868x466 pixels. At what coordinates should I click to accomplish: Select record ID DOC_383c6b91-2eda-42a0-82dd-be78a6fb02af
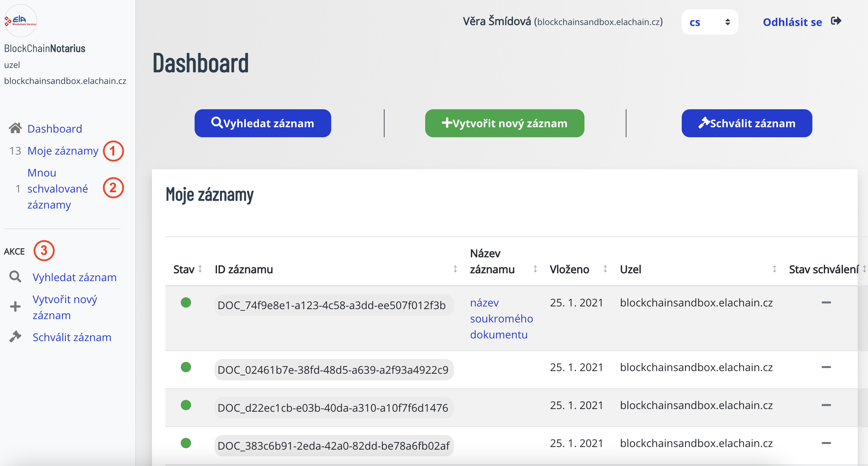[x=333, y=446]
